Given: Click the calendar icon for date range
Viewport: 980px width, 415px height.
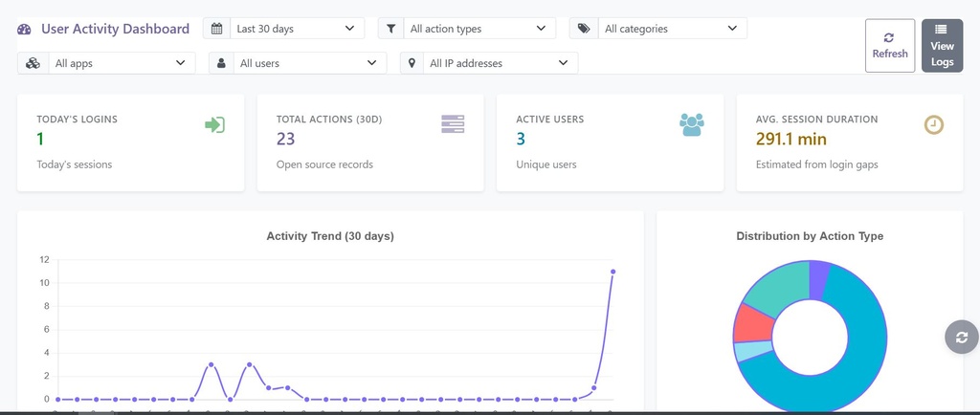Looking at the screenshot, I should (x=217, y=29).
